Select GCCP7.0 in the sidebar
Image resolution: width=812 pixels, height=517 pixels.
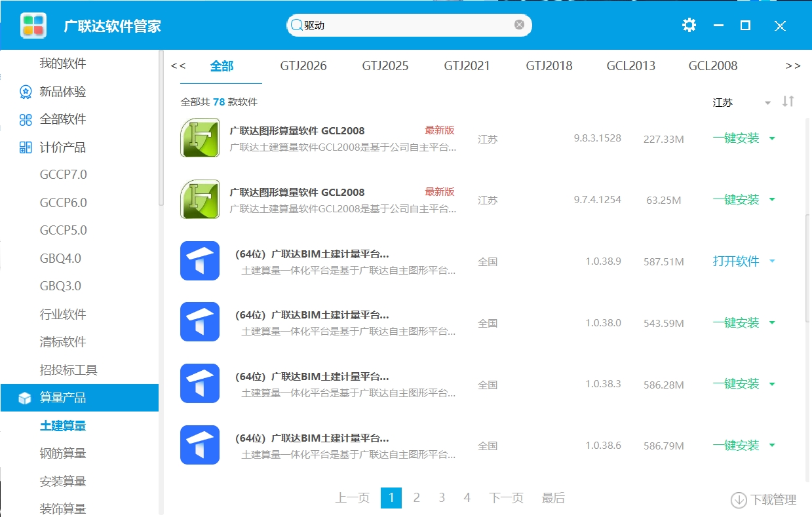64,175
